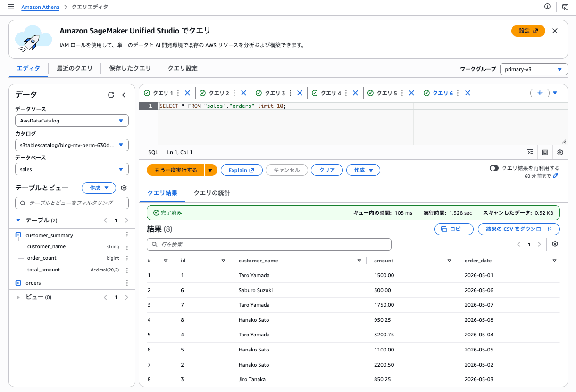576x392 pixels.
Task: Expand the ビュー (0) section
Action: click(18, 297)
